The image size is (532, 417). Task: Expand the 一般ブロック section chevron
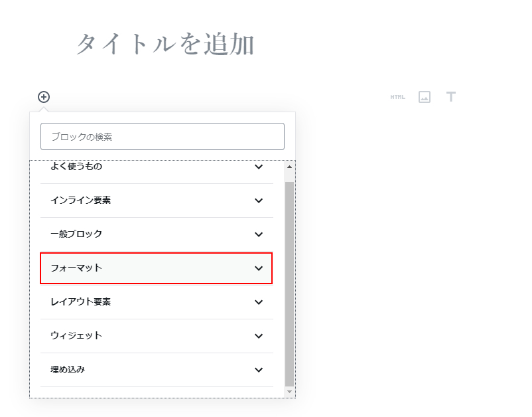pyautogui.click(x=259, y=234)
